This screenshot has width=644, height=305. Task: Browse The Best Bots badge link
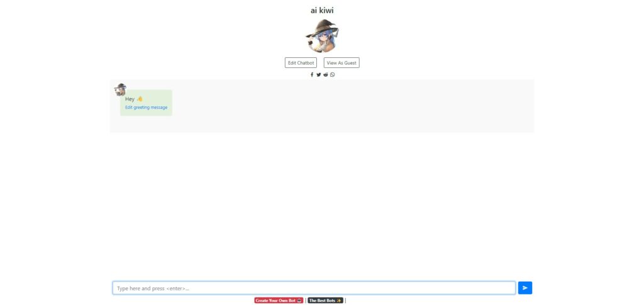pos(325,301)
